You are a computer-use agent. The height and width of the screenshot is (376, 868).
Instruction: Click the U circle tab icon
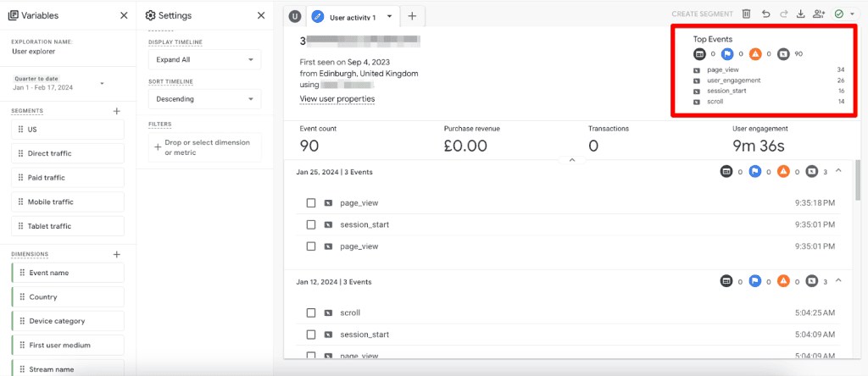tap(295, 17)
